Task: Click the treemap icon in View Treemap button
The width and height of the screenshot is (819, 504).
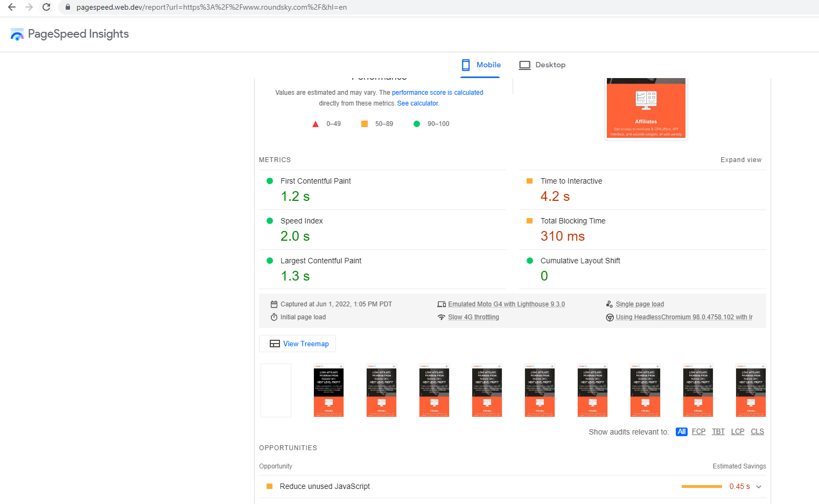Action: pos(275,344)
